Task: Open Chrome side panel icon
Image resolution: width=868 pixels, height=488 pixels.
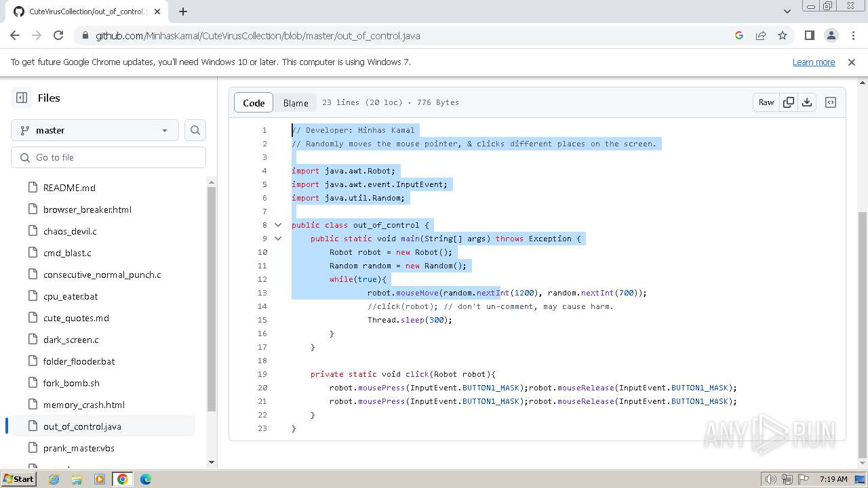Action: tap(810, 35)
